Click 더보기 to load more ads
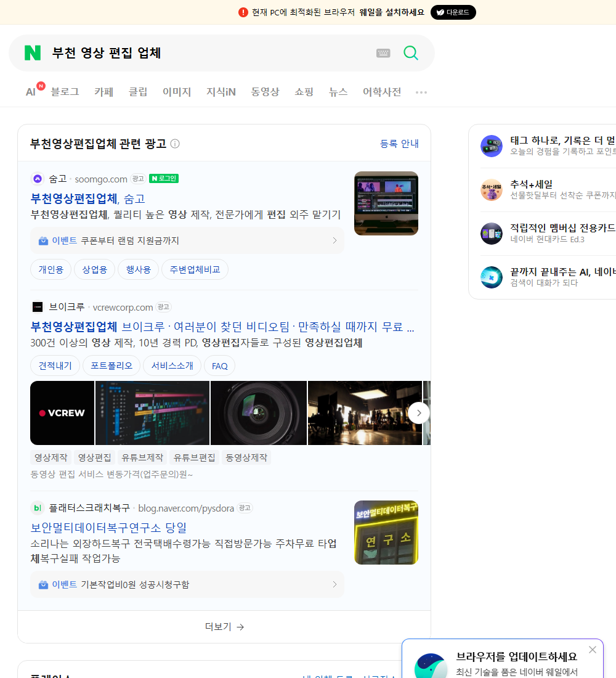The width and height of the screenshot is (616, 678). [x=224, y=627]
